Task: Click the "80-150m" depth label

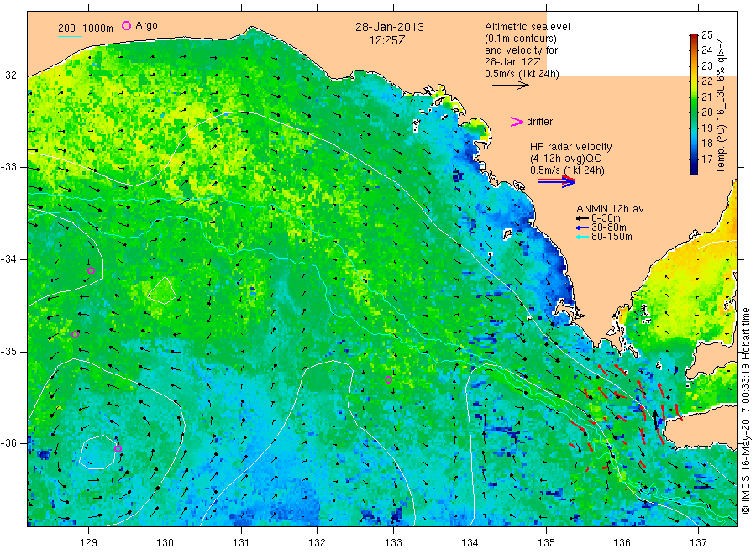Action: [612, 237]
